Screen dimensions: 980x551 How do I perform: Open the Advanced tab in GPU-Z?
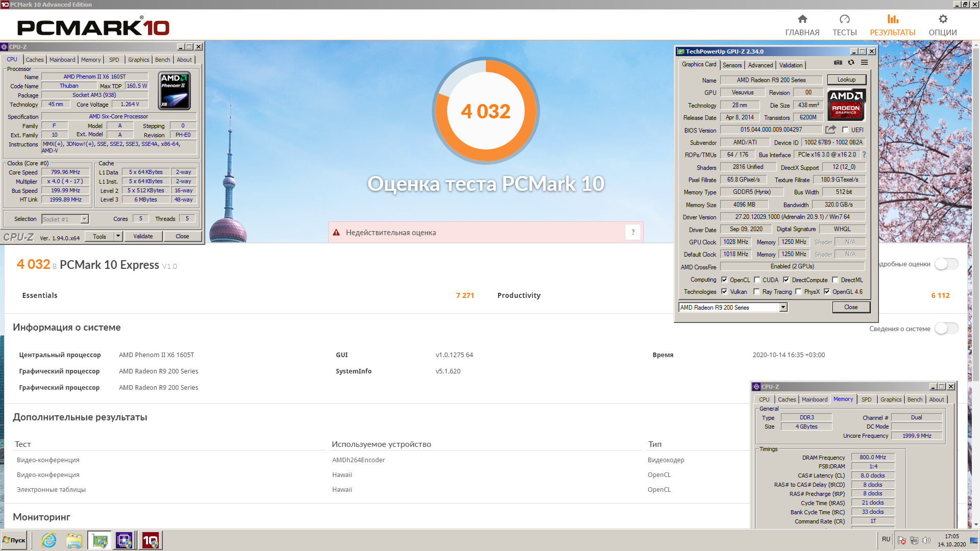coord(760,65)
